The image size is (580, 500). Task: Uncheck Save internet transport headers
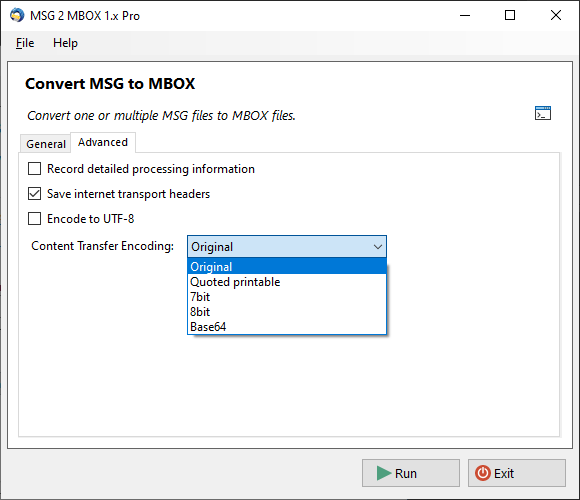(x=34, y=193)
